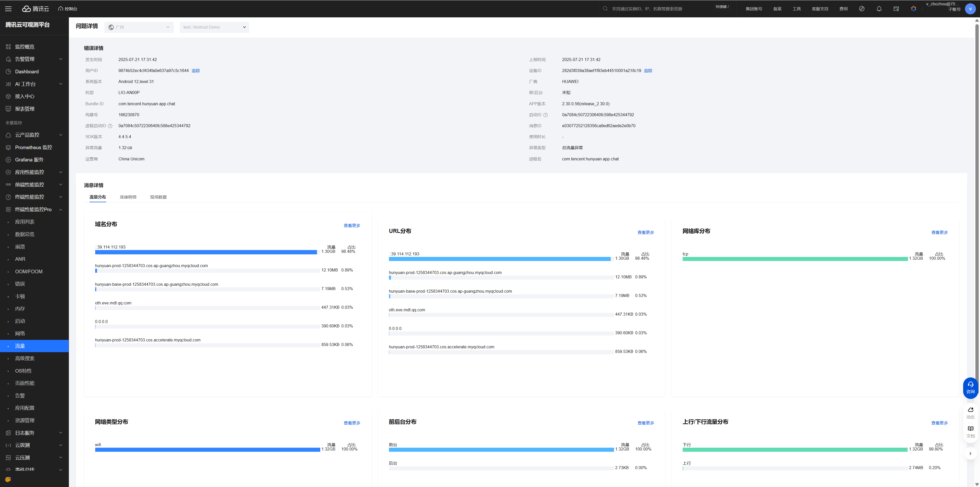Click the tcp green traffic bar
Image resolution: width=980 pixels, height=487 pixels.
(x=795, y=259)
